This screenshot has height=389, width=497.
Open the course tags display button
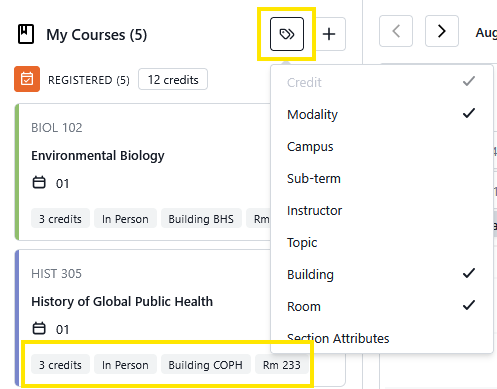[287, 34]
